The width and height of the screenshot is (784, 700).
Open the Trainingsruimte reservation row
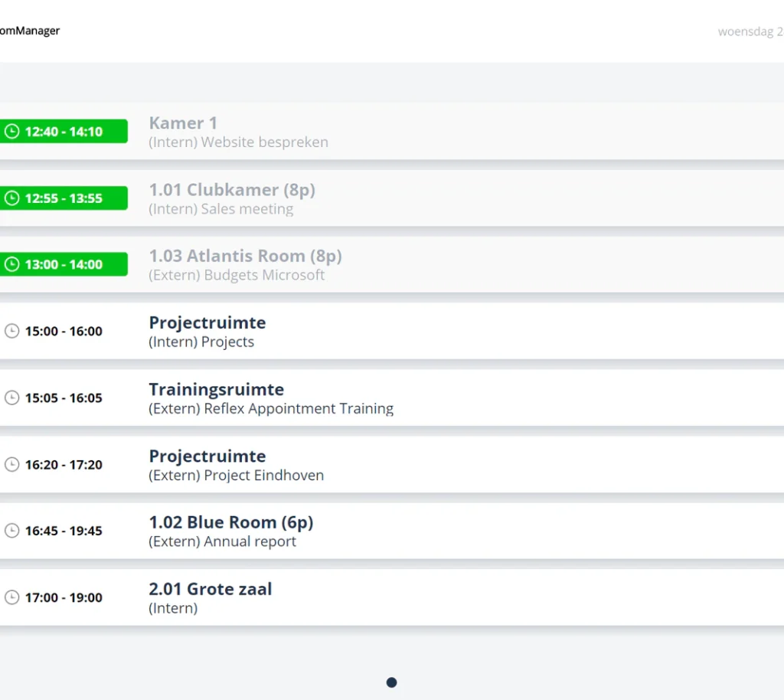point(392,398)
